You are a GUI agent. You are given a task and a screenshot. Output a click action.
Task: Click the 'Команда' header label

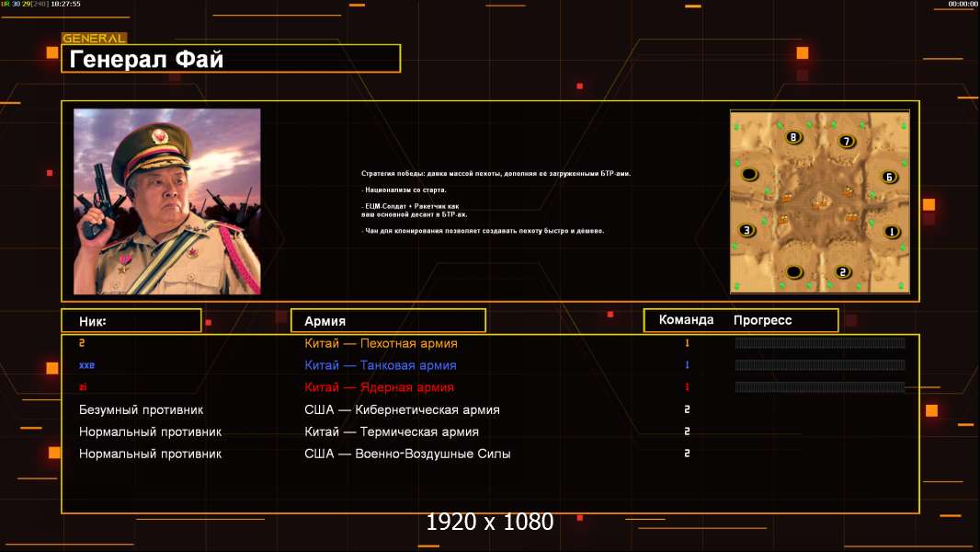coord(686,320)
